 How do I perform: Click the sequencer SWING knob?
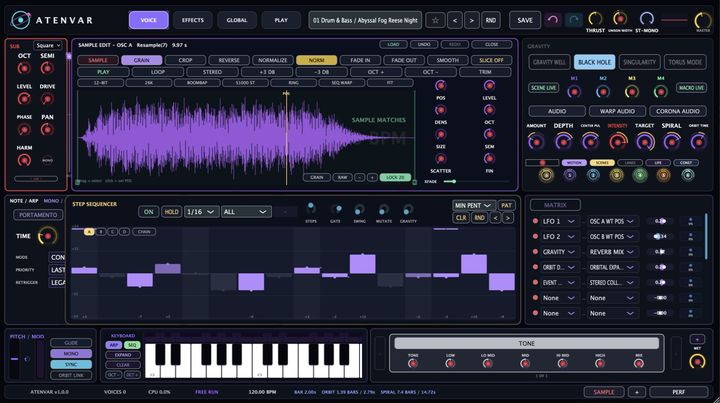[359, 210]
